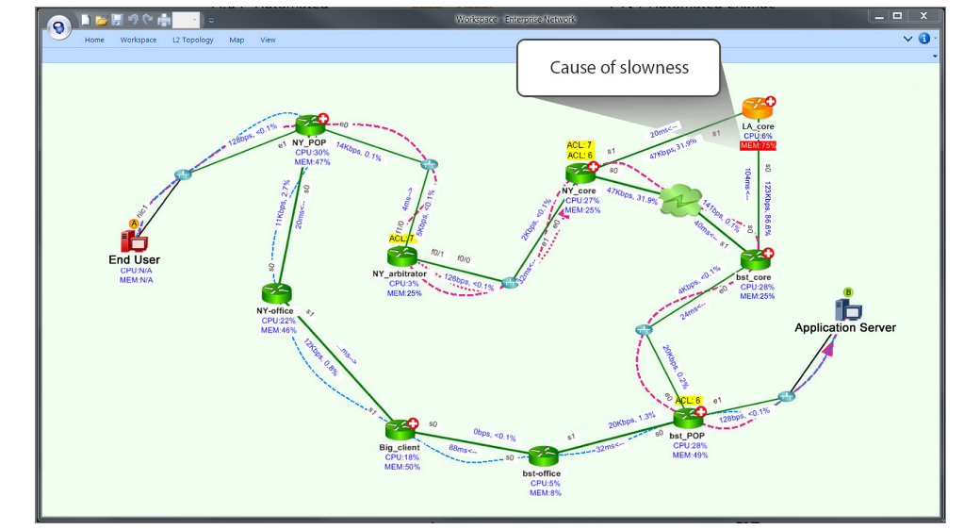Click the 128bps, <0.1% label near NY_POP e1

click(253, 135)
